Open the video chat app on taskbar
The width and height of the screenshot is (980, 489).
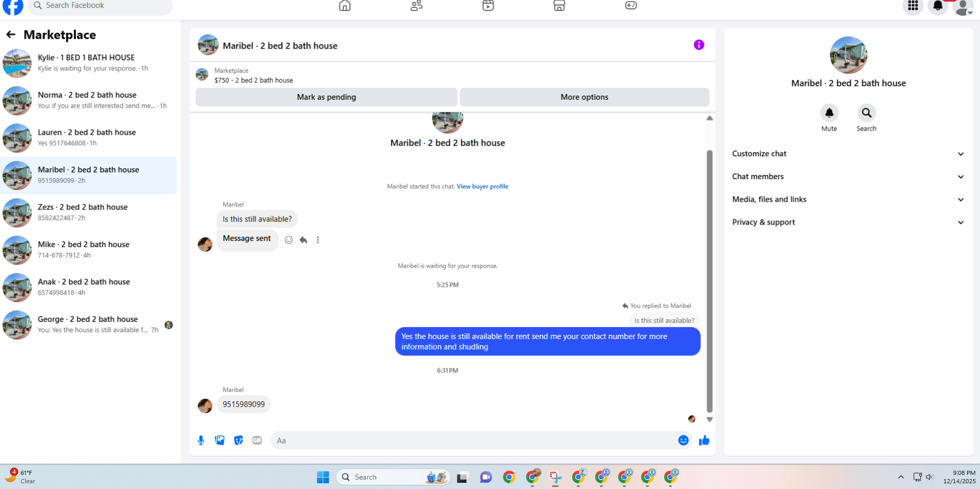pyautogui.click(x=486, y=477)
